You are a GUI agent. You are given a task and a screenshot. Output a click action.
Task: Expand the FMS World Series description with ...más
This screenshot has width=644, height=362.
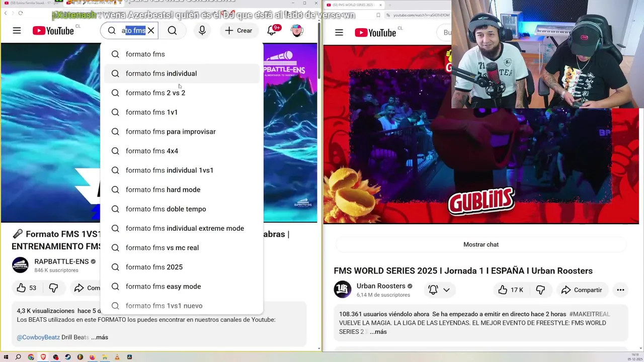(378, 332)
